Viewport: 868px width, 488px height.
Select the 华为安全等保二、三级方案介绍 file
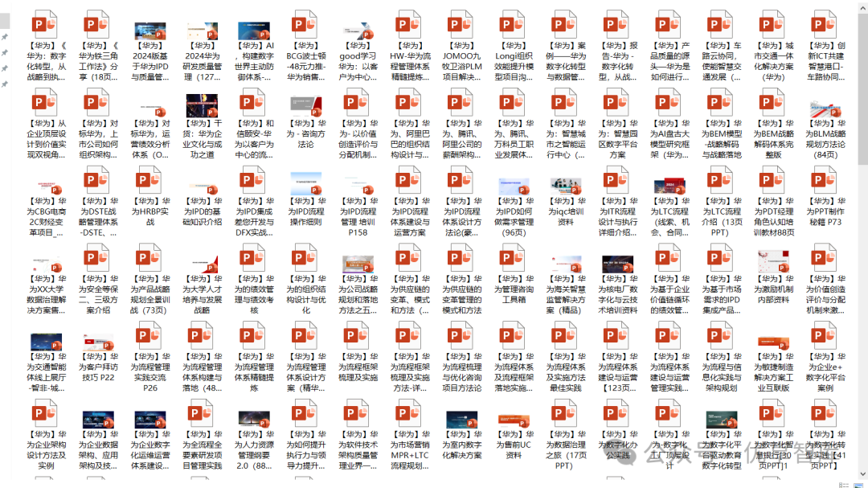coord(98,259)
